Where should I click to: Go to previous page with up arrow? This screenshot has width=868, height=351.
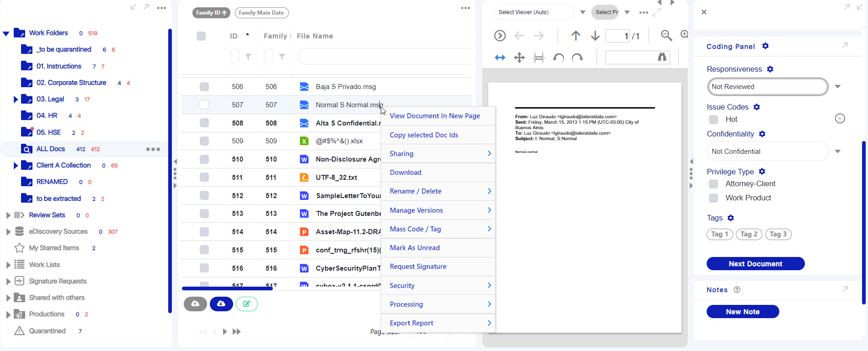575,36
